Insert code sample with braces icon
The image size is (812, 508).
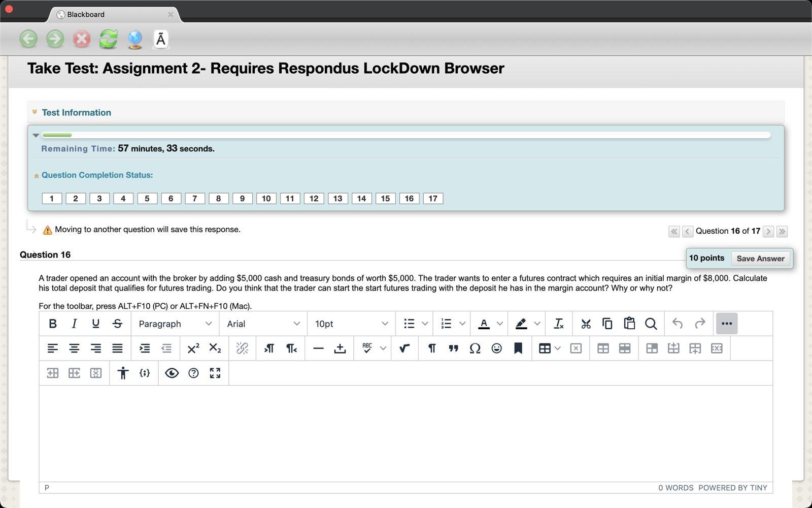pyautogui.click(x=145, y=373)
